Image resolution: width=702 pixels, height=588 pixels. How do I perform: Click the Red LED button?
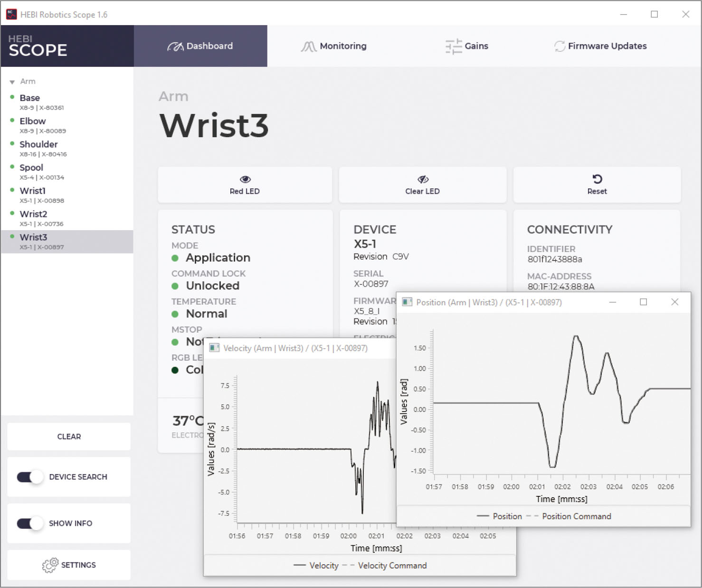tap(245, 185)
